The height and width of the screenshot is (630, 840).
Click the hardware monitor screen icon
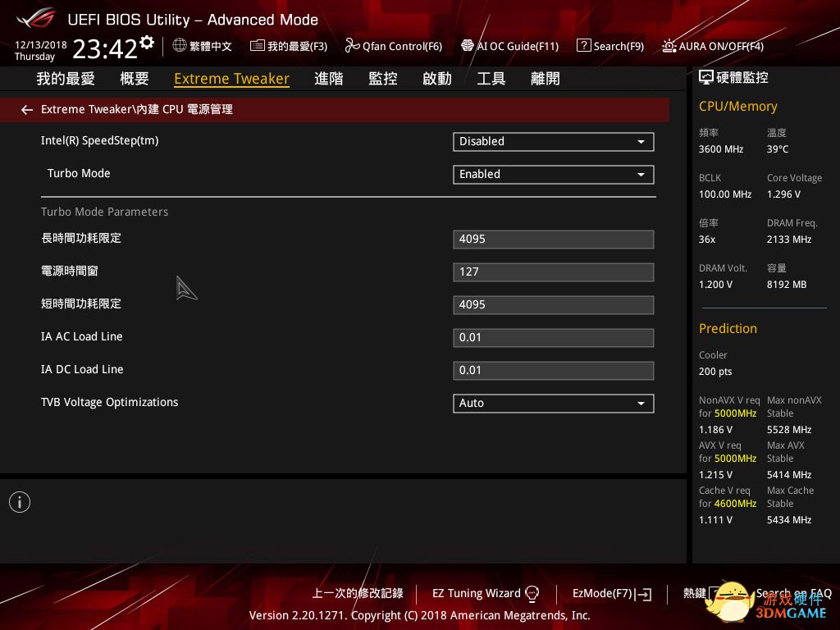tap(706, 78)
